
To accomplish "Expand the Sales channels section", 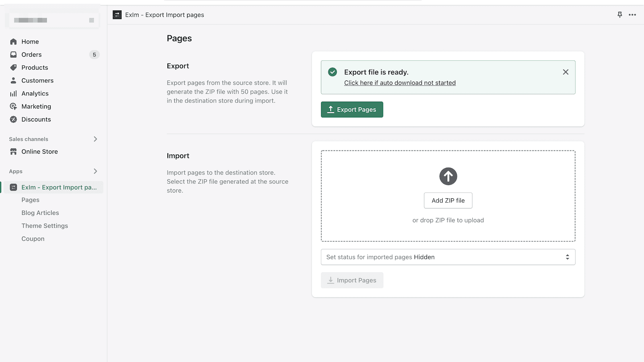I will pyautogui.click(x=95, y=139).
